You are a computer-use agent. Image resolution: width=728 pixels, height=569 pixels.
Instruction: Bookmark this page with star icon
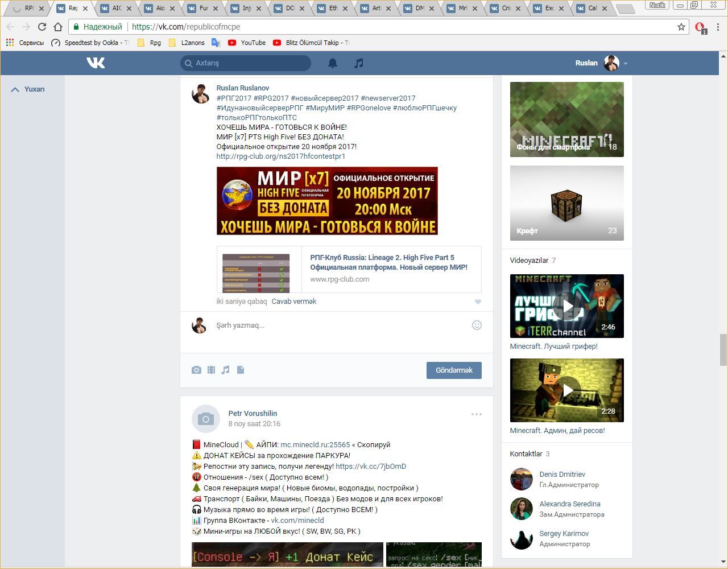click(681, 27)
